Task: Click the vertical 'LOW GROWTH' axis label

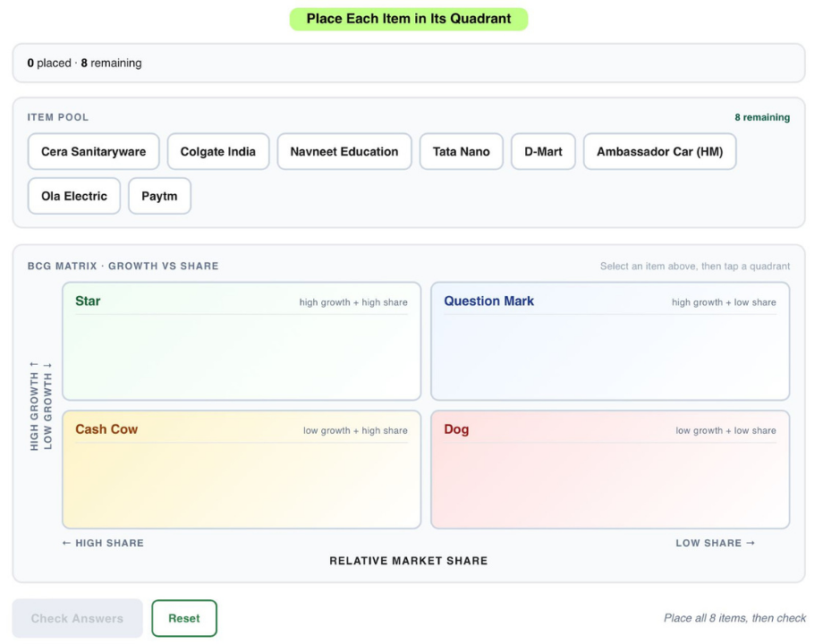Action: [x=47, y=406]
